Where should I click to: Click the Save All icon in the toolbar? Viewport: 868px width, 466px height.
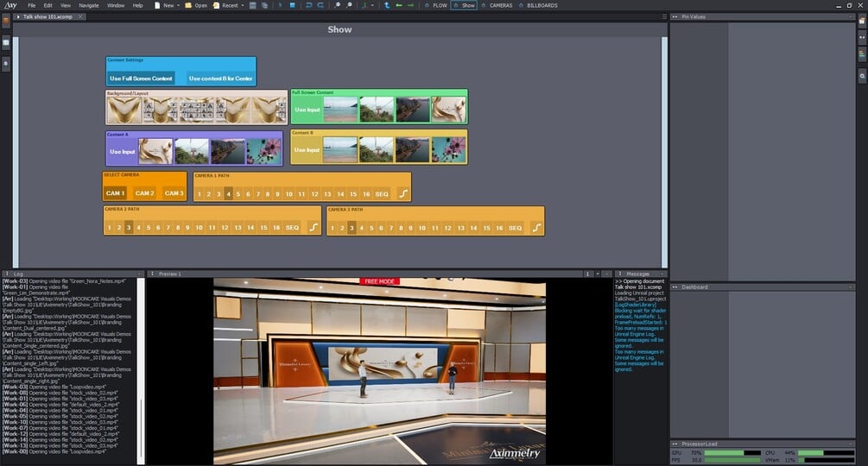point(264,5)
